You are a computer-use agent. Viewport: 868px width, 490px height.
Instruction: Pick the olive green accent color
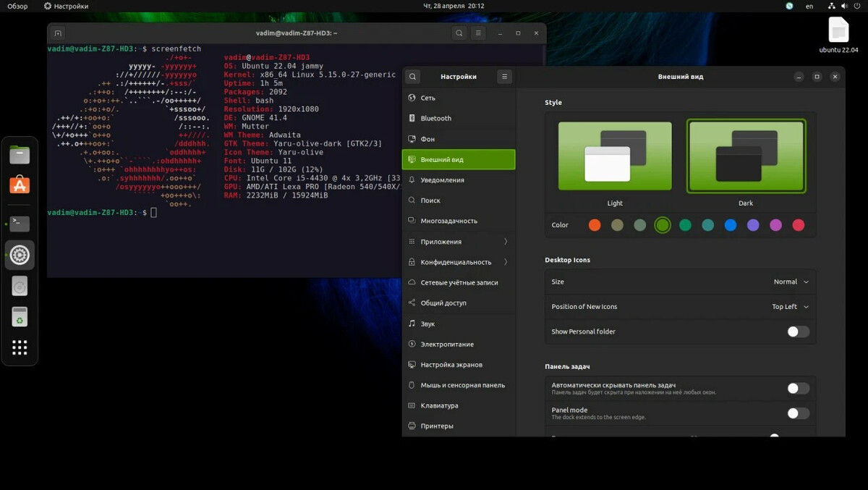click(x=663, y=225)
